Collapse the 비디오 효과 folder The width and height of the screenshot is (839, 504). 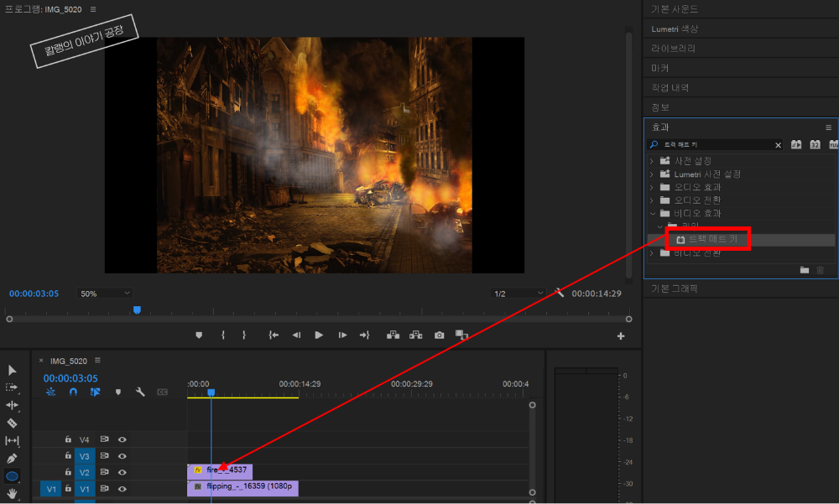click(652, 214)
